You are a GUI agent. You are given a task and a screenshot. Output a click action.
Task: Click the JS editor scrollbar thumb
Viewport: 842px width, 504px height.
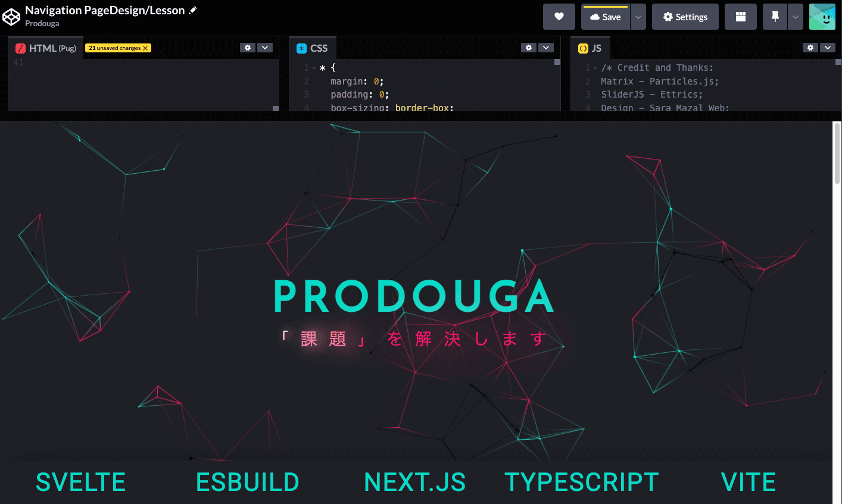(x=838, y=62)
